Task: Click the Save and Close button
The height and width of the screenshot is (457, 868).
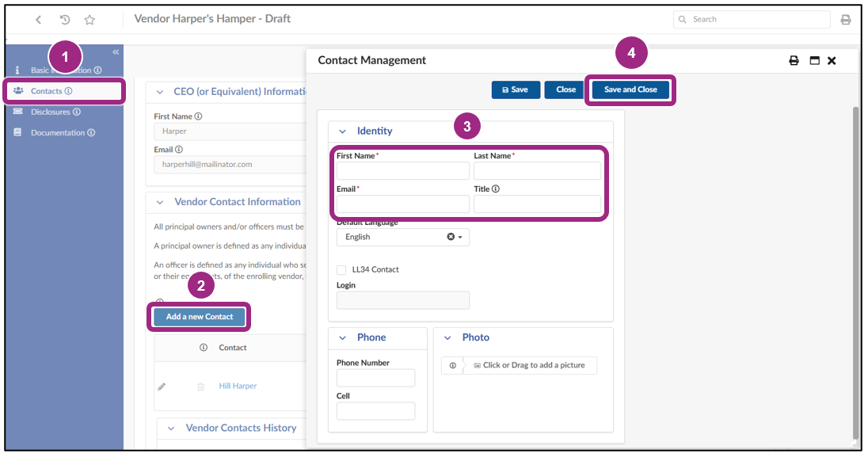Action: pyautogui.click(x=630, y=89)
